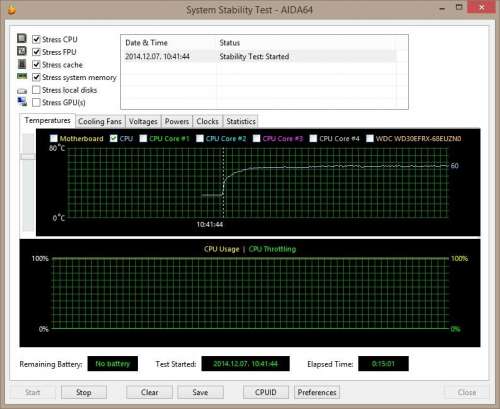
Task: Disable Stress system memory option
Action: point(36,77)
